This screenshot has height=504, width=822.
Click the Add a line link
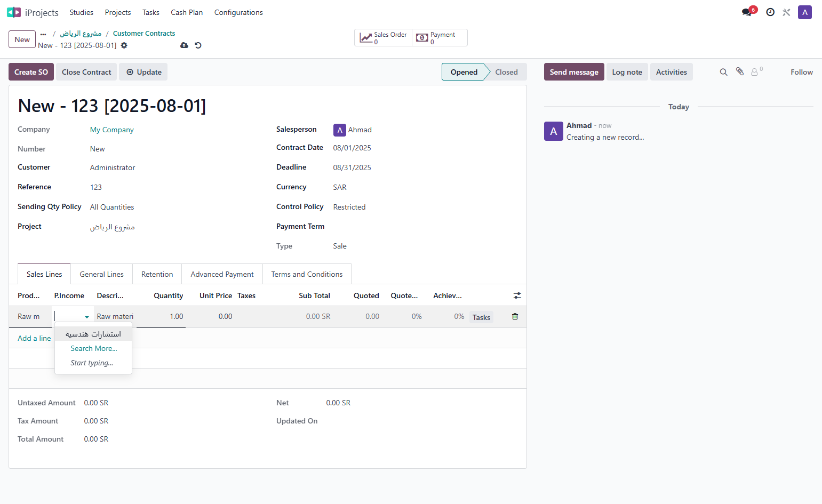pos(34,338)
